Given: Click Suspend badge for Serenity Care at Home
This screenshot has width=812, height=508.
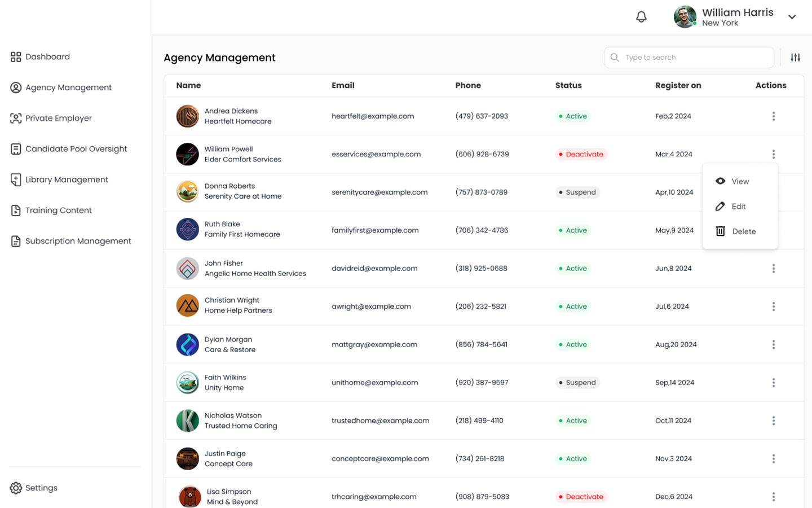Looking at the screenshot, I should pos(577,192).
